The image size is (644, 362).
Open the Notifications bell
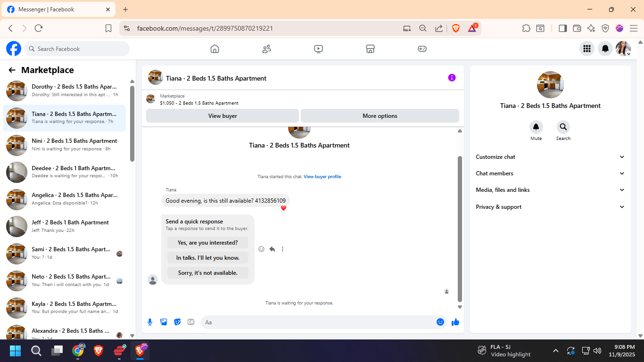pos(605,49)
